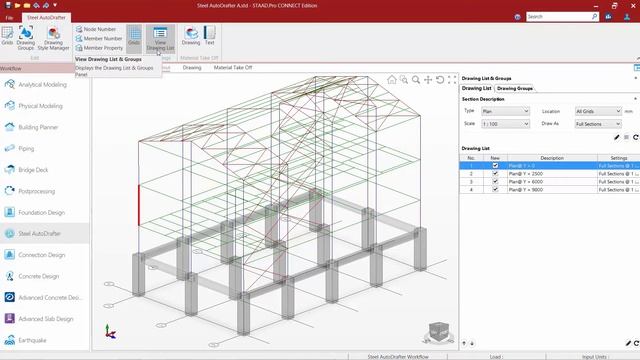The width and height of the screenshot is (640, 360).
Task: Click the Open folder icon in quick access toolbar
Action: [x=17, y=5]
